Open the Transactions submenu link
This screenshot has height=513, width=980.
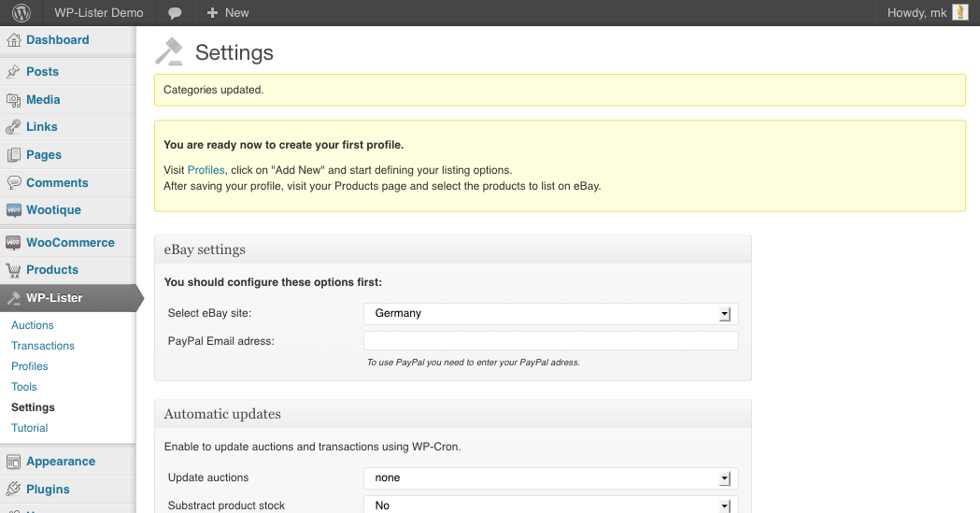pos(42,346)
